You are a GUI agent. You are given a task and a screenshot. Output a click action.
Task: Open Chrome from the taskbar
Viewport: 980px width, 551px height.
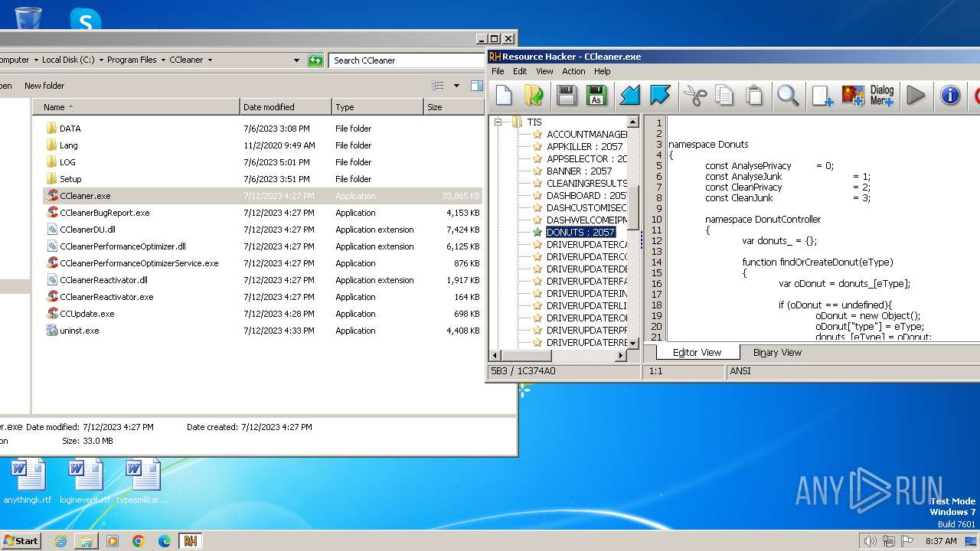(x=139, y=541)
